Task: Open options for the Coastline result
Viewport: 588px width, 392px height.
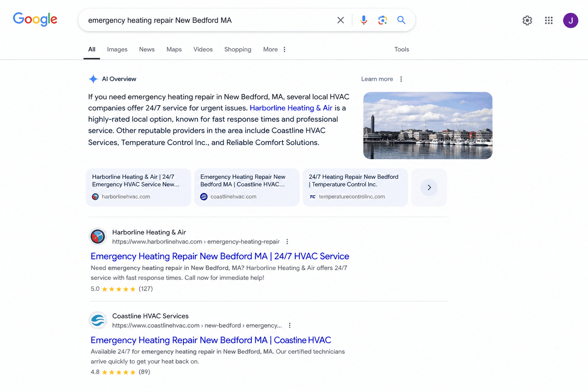Action: click(290, 325)
